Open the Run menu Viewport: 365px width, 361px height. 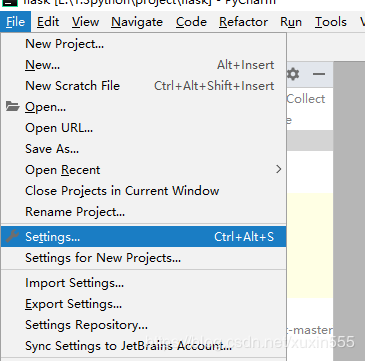(x=291, y=22)
